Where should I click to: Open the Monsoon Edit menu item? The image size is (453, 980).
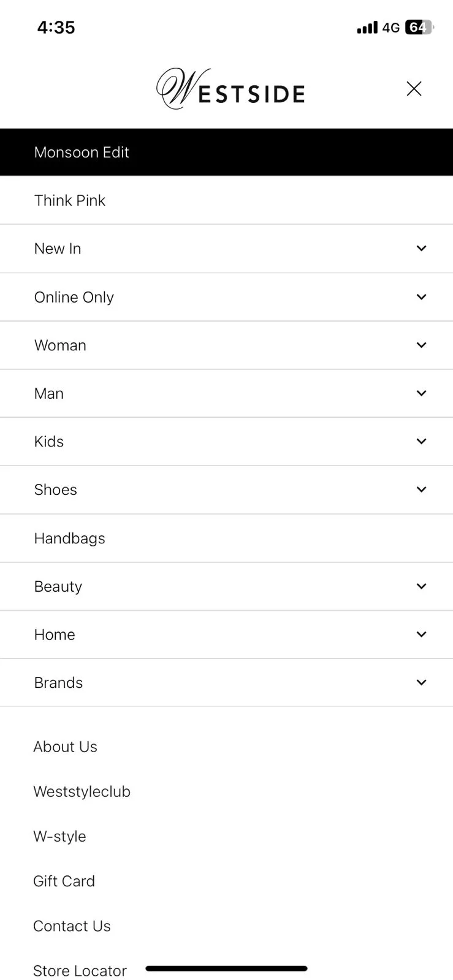pos(226,152)
